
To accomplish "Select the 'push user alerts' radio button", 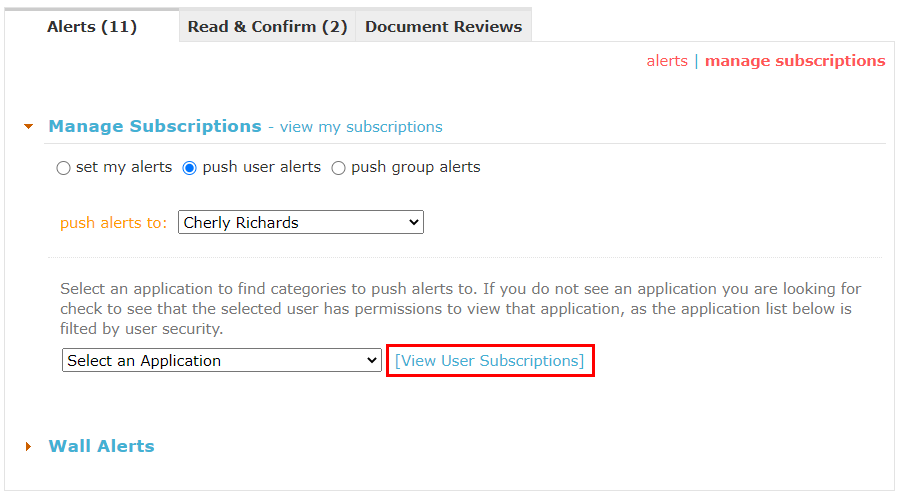I will click(189, 168).
